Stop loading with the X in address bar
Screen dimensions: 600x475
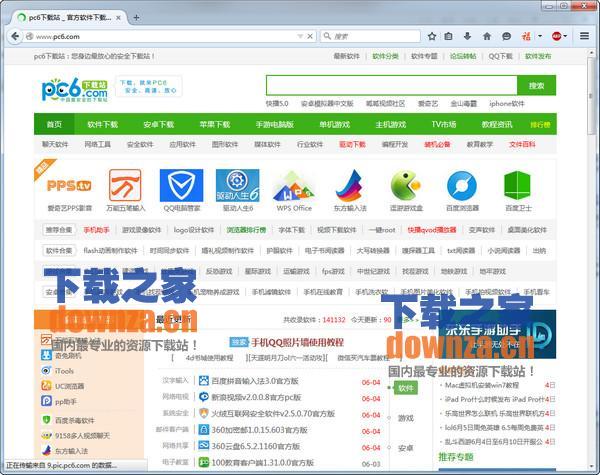tap(310, 36)
